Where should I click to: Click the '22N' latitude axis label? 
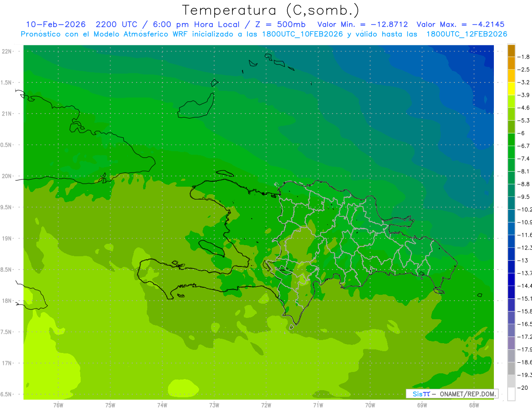[7, 51]
